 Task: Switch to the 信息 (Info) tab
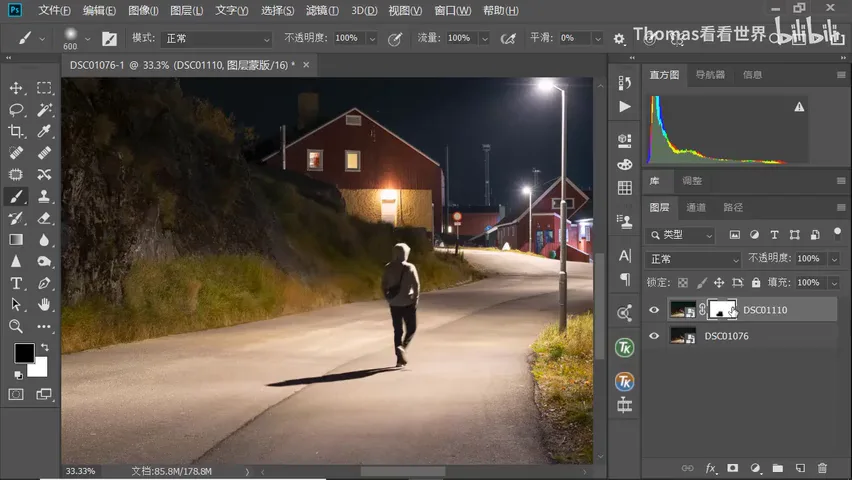[x=753, y=74]
